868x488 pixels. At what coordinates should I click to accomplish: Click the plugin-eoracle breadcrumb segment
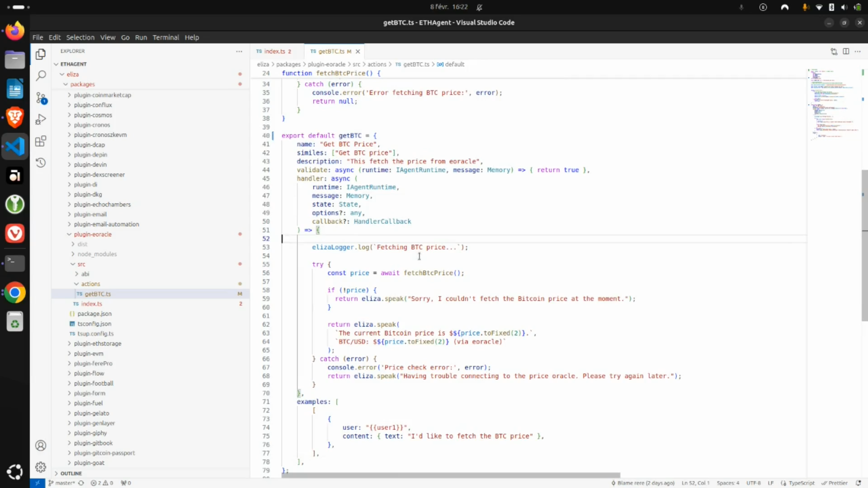pos(326,64)
